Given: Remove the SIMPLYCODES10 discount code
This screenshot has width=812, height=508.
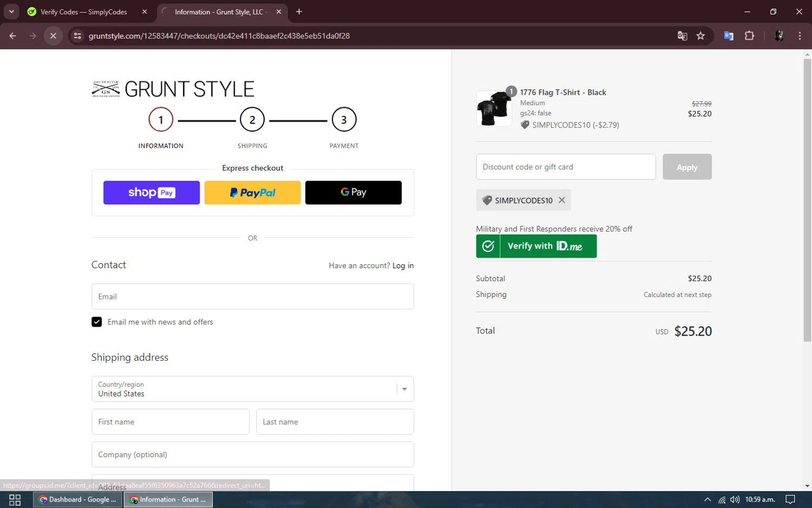Looking at the screenshot, I should tap(562, 200).
